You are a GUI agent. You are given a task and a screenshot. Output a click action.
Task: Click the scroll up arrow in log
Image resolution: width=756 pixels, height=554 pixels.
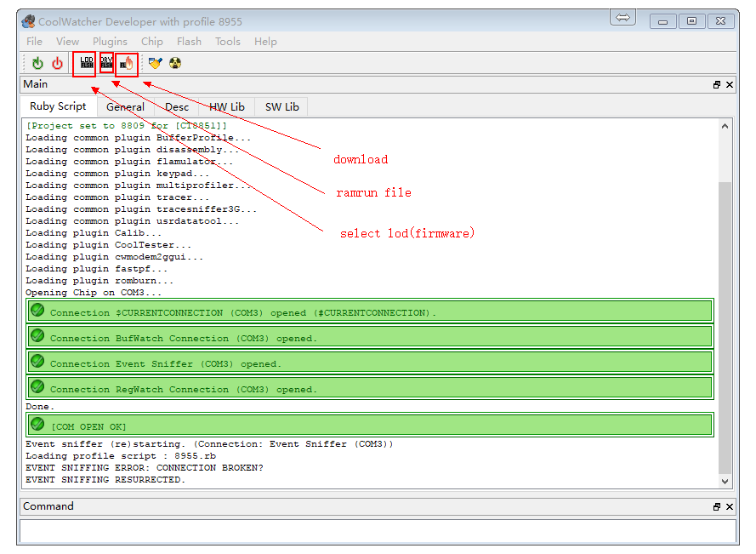[x=725, y=127]
